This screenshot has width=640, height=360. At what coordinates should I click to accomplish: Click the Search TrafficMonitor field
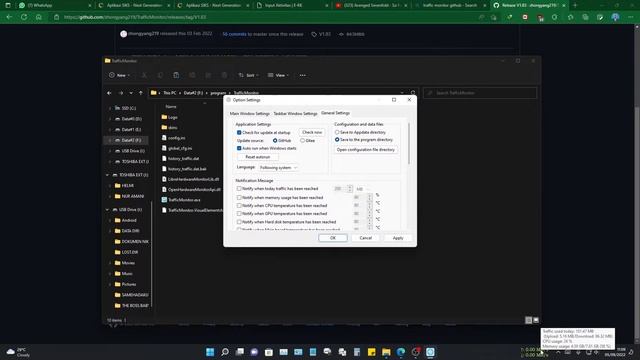point(480,93)
